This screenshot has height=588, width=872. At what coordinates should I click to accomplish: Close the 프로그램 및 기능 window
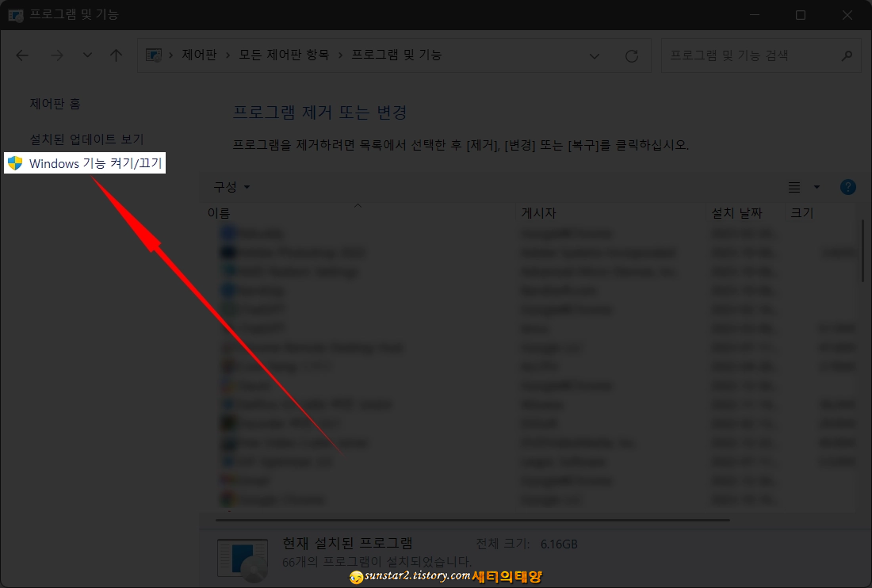(847, 15)
